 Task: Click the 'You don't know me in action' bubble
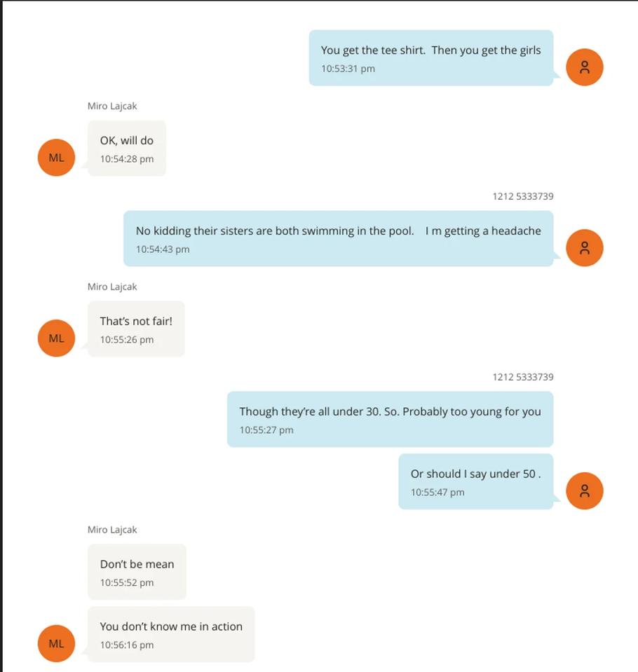click(170, 633)
